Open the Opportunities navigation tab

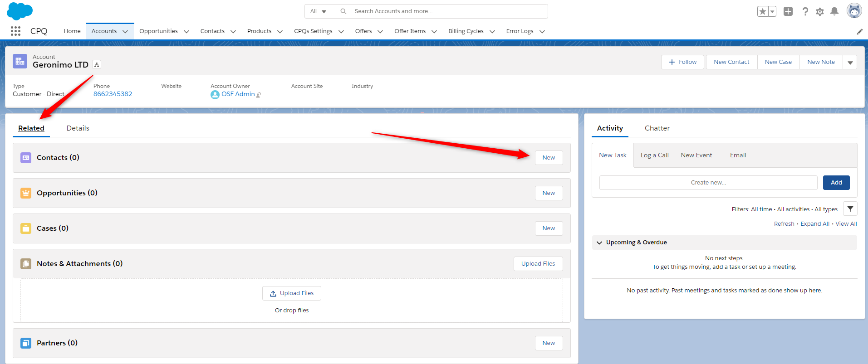coord(158,31)
